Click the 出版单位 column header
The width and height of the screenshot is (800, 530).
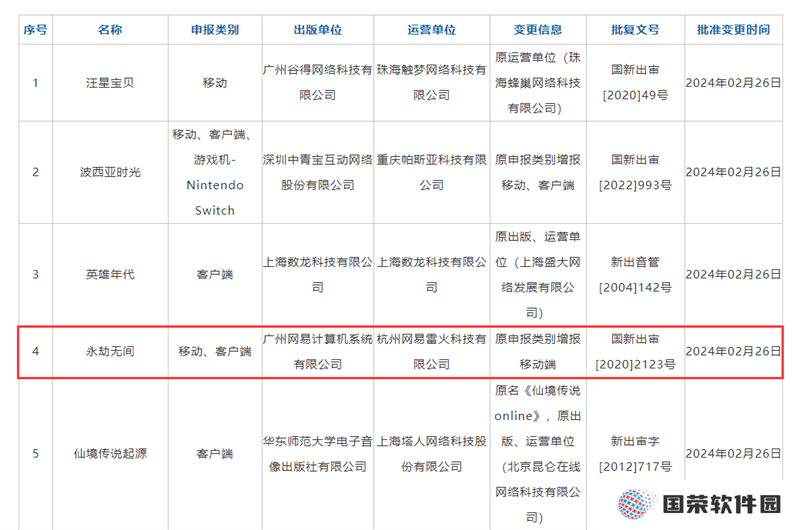[317, 30]
